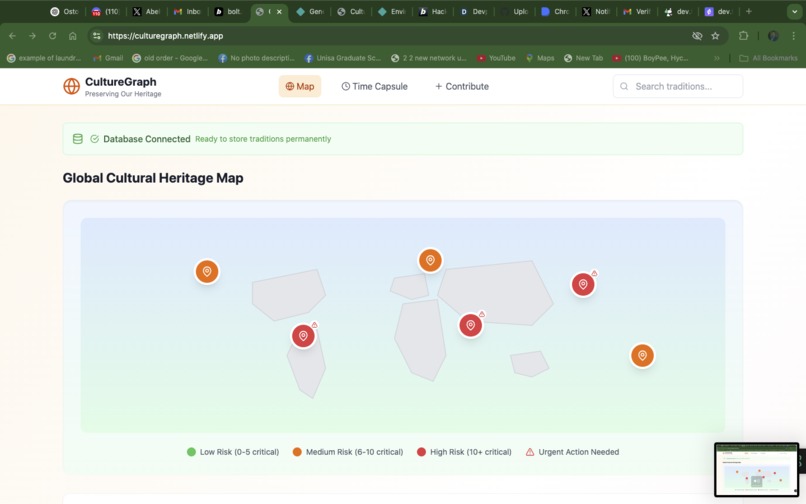This screenshot has width=806, height=504.
Task: Open a new browser tab
Action: click(748, 11)
